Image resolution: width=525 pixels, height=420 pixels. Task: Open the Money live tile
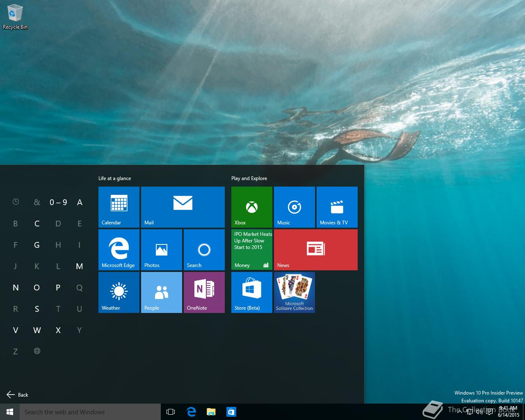click(x=252, y=250)
